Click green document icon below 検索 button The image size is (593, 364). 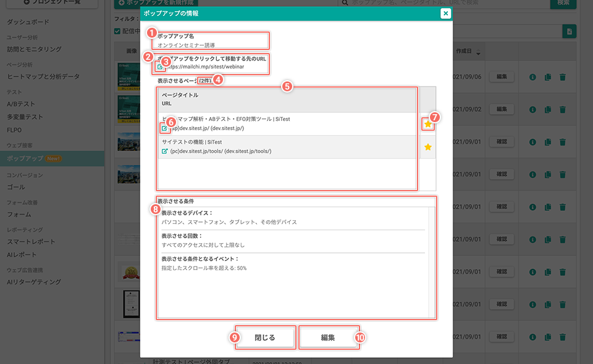569,31
